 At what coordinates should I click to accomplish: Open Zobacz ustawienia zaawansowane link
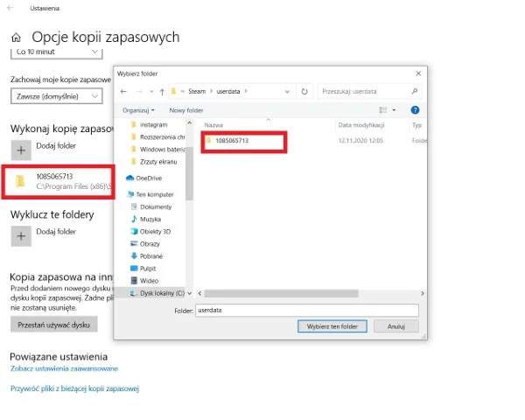click(63, 369)
